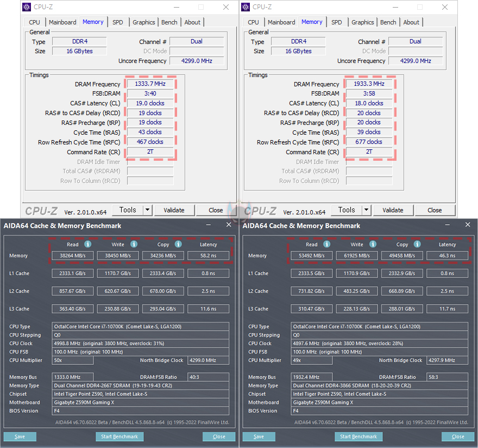Click Write info icon in left AIDA64 window
The height and width of the screenshot is (448, 478).
[x=134, y=244]
